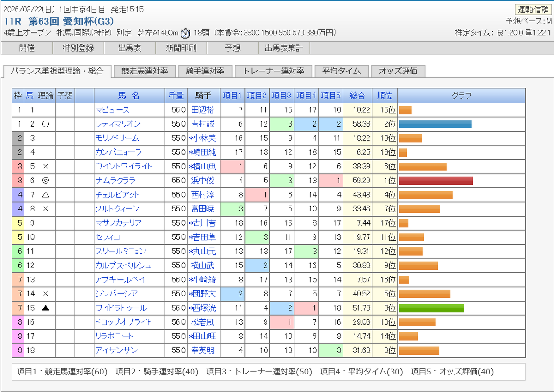Sort by the 項目3 column header

281,96
